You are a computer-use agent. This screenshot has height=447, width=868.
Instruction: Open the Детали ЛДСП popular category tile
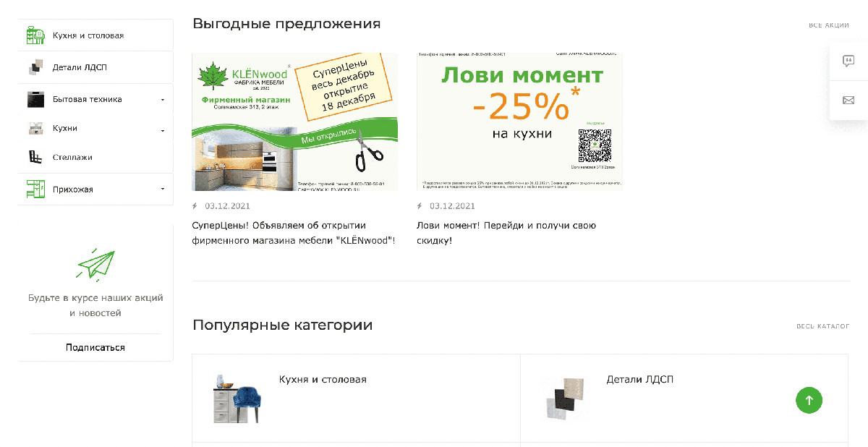coord(684,398)
